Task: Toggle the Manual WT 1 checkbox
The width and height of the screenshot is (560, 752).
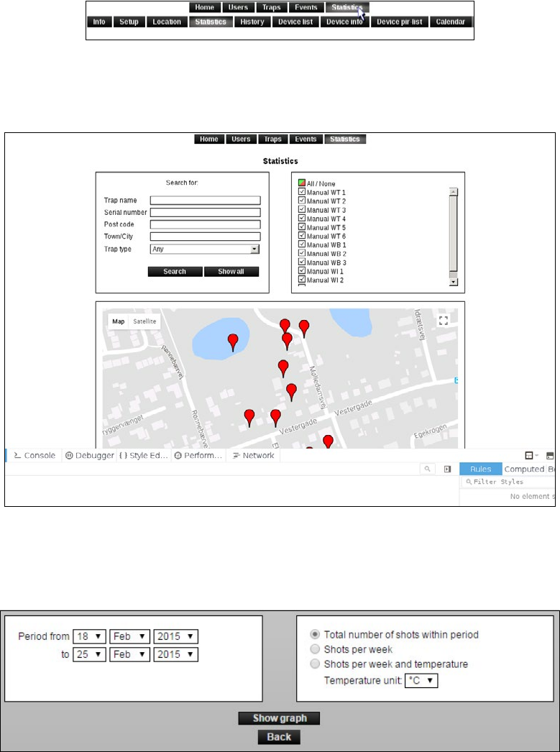Action: click(302, 192)
